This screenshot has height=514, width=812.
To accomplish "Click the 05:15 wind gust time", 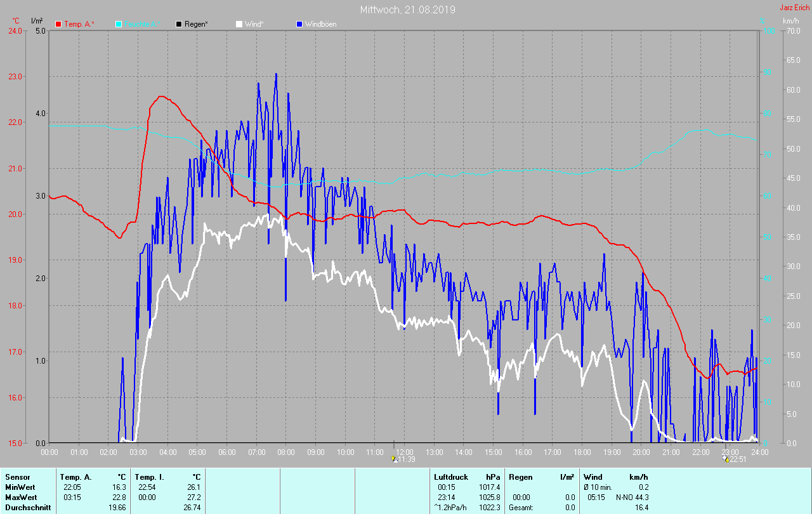I will [596, 498].
